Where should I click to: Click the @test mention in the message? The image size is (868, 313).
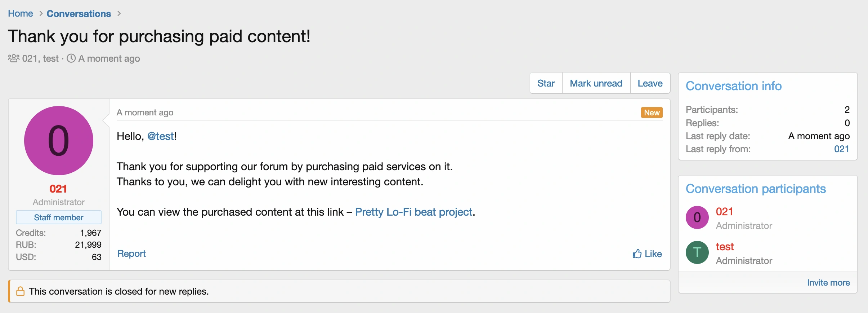click(x=161, y=136)
